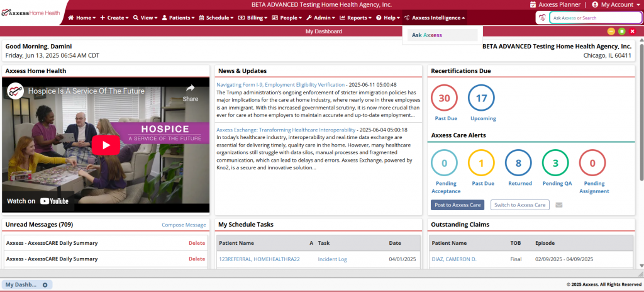
Task: Open patient 123REFERRAL, HOMEHEALTHRA22
Action: click(x=259, y=259)
